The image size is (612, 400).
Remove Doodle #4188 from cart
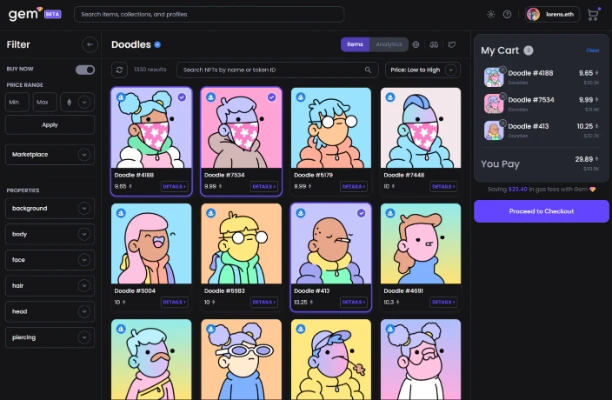tap(503, 69)
